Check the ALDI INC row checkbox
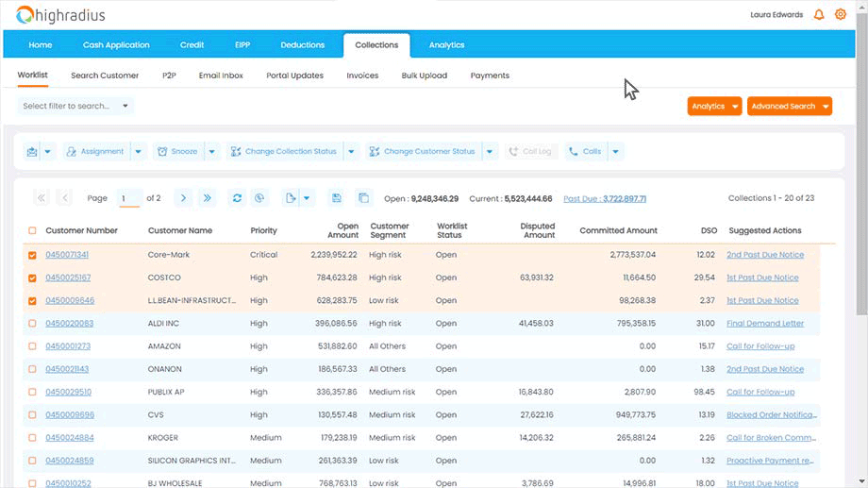 [33, 324]
